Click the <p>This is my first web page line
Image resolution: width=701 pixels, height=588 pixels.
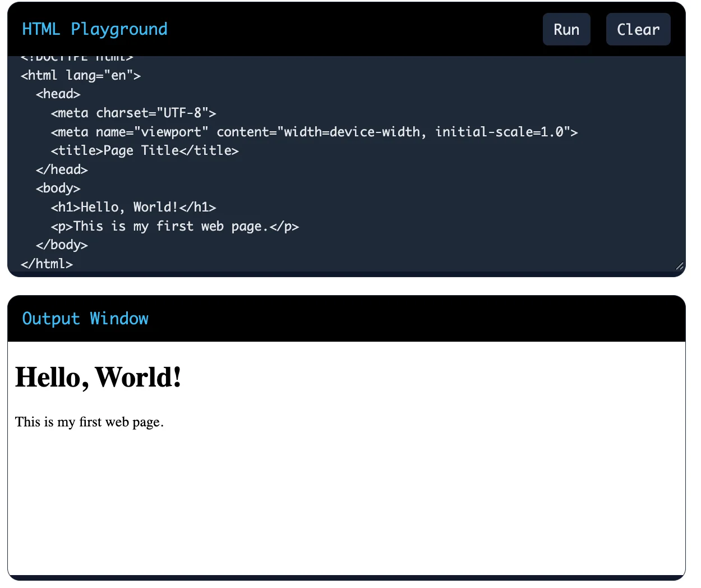coord(175,226)
